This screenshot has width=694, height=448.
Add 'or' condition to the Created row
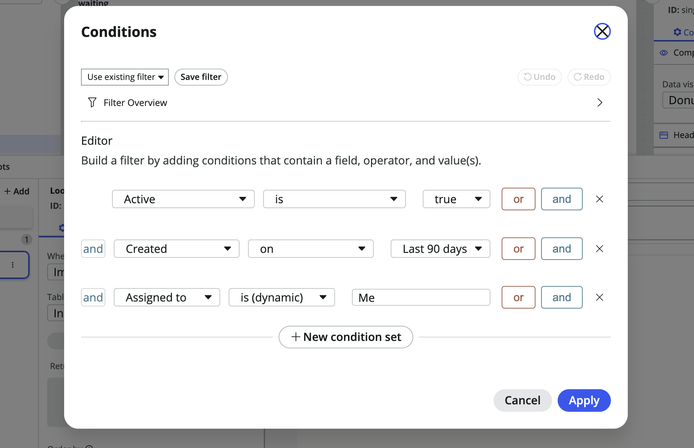pyautogui.click(x=518, y=249)
